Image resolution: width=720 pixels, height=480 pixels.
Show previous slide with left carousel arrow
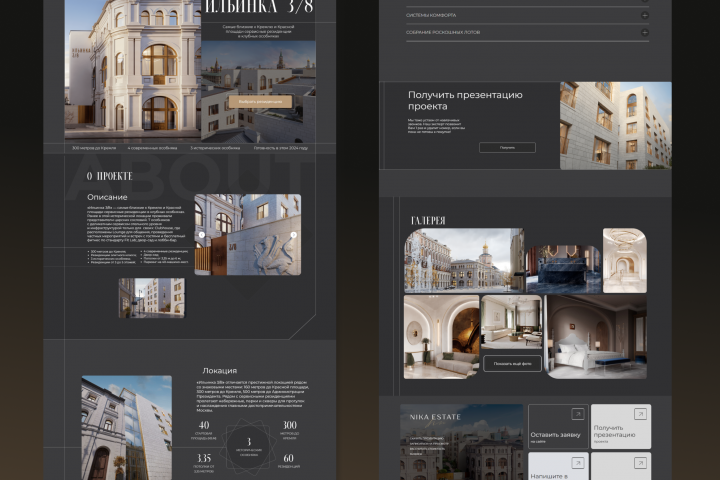pyautogui.click(x=202, y=235)
